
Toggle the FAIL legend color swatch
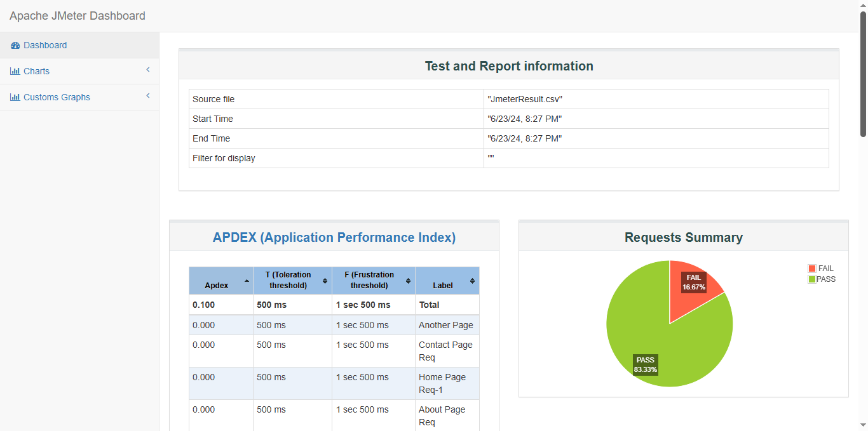tap(812, 269)
